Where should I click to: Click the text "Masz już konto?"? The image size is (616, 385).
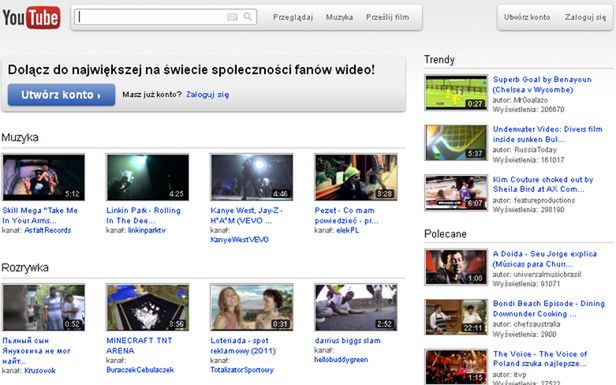[152, 95]
